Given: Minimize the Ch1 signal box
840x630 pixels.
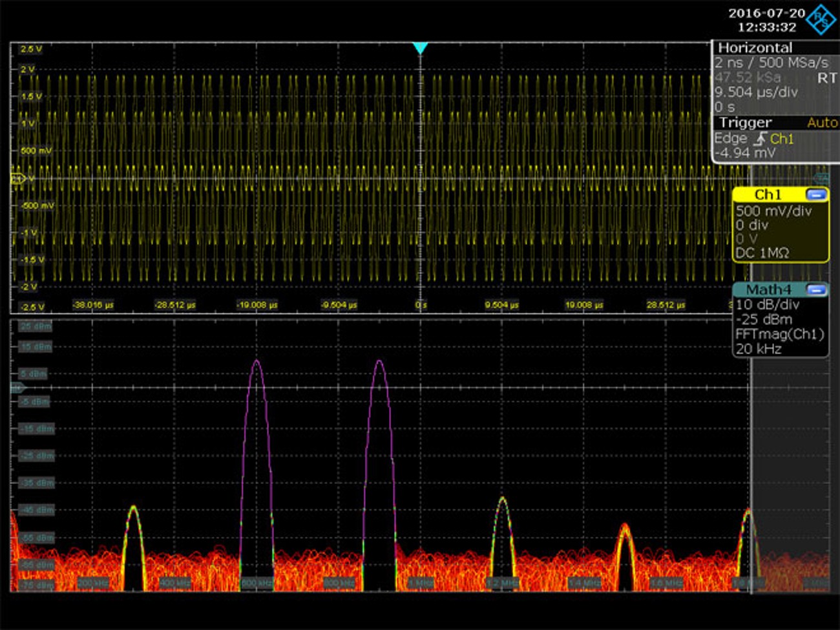Looking at the screenshot, I should click(816, 194).
